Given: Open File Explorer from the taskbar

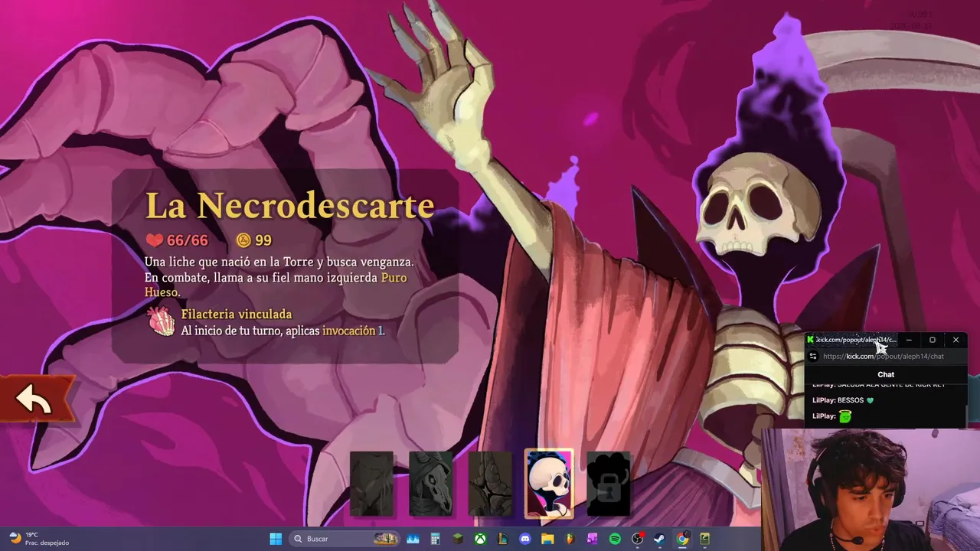Looking at the screenshot, I should point(547,539).
